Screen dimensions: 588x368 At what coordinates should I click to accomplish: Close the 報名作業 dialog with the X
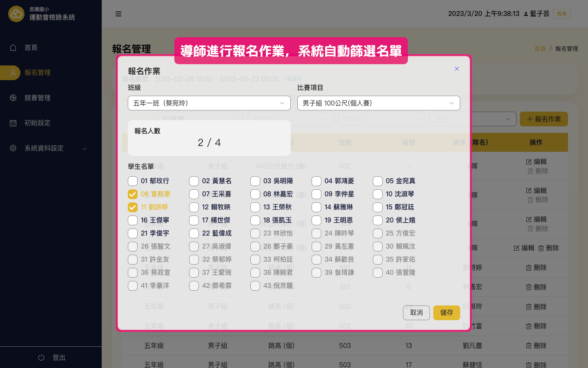(457, 69)
